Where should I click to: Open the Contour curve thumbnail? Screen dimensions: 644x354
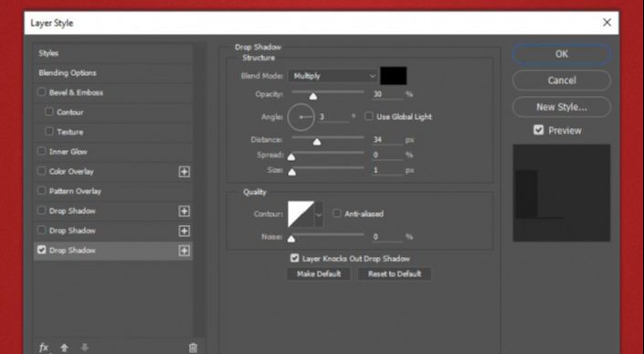click(x=301, y=214)
